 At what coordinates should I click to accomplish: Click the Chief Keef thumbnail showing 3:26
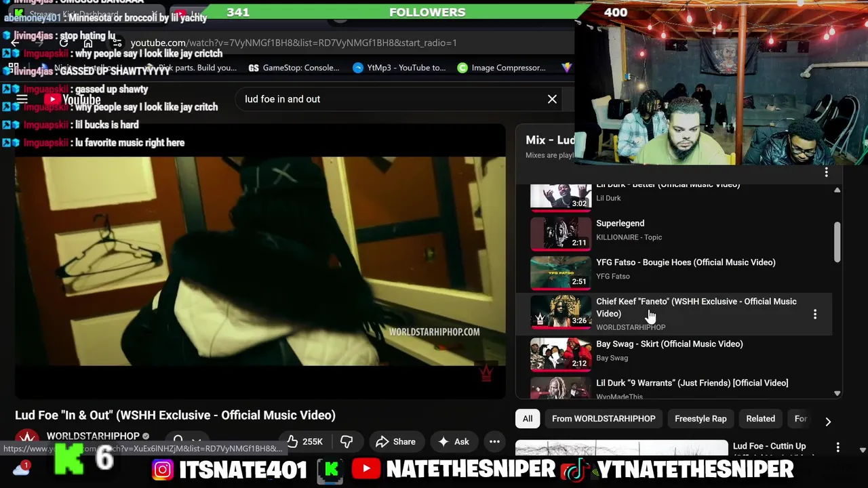(x=561, y=312)
